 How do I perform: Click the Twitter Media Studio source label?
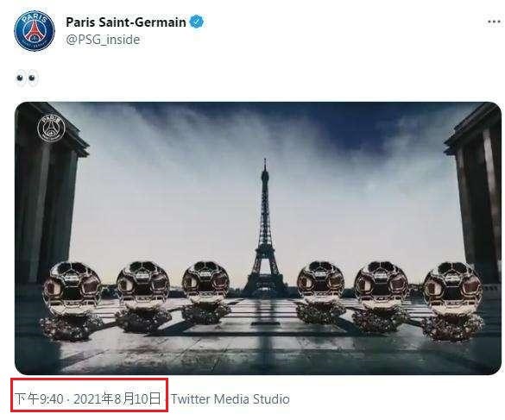230,399
